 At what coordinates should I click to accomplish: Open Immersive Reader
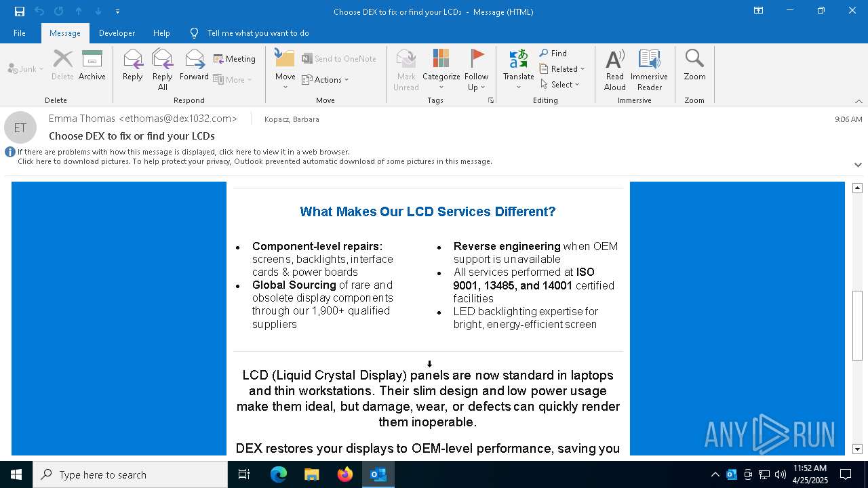pyautogui.click(x=650, y=70)
